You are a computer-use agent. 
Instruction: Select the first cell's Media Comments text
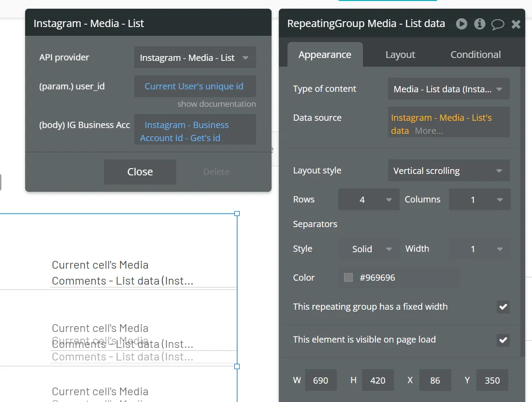(122, 273)
